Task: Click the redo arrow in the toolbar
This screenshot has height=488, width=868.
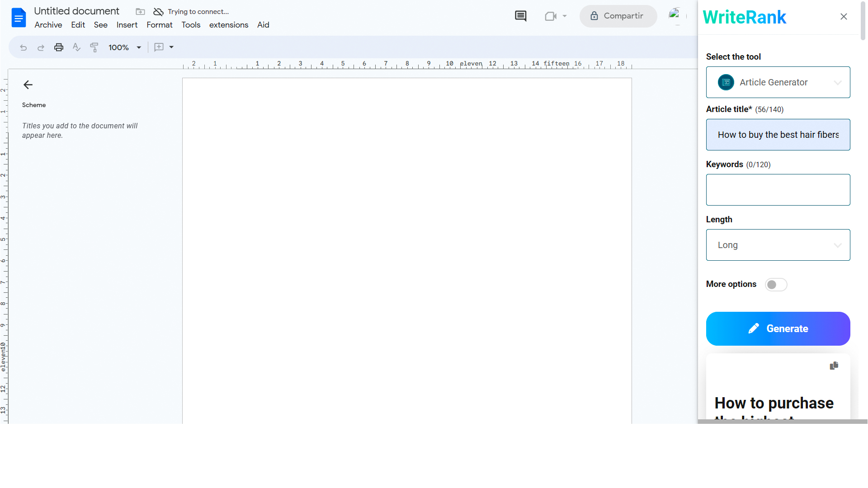Action: [41, 47]
